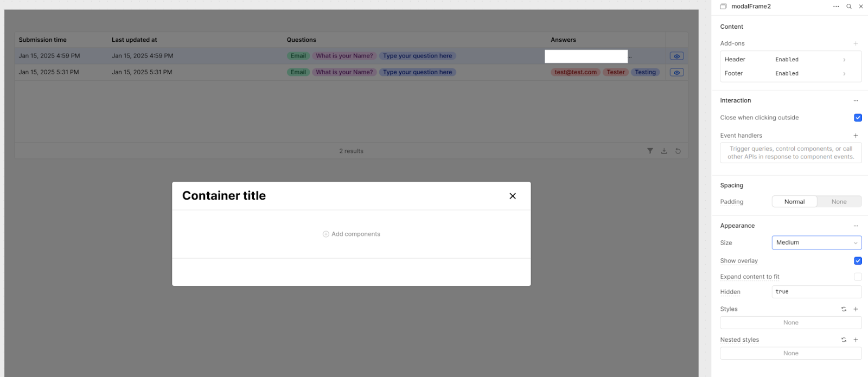Click What is your Name? in first row

(x=344, y=56)
